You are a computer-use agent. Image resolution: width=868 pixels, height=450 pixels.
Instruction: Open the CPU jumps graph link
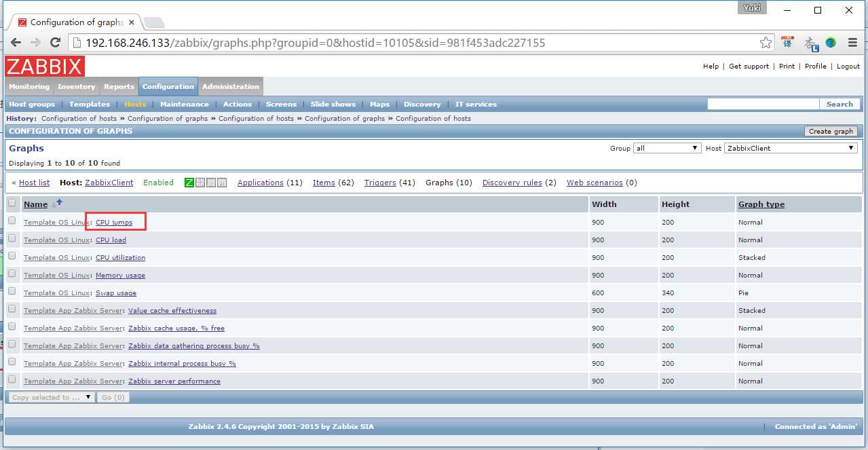point(114,223)
